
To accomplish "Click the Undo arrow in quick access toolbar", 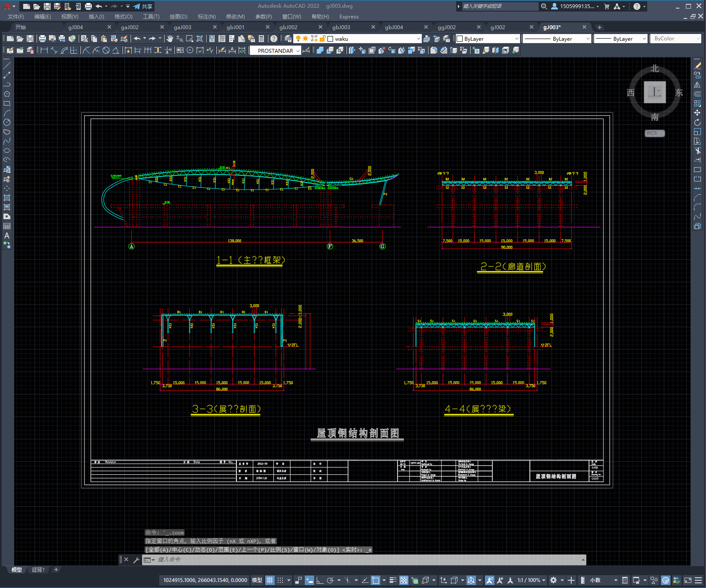I will point(99,6).
